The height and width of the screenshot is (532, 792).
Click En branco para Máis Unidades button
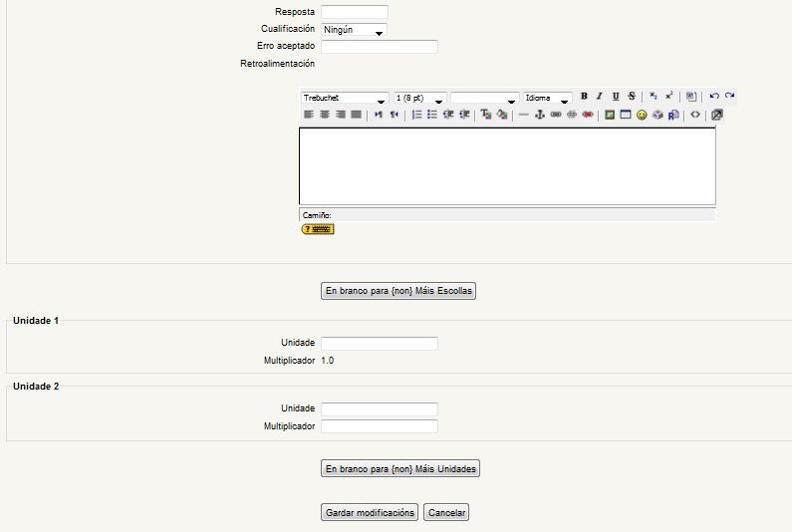coord(400,469)
